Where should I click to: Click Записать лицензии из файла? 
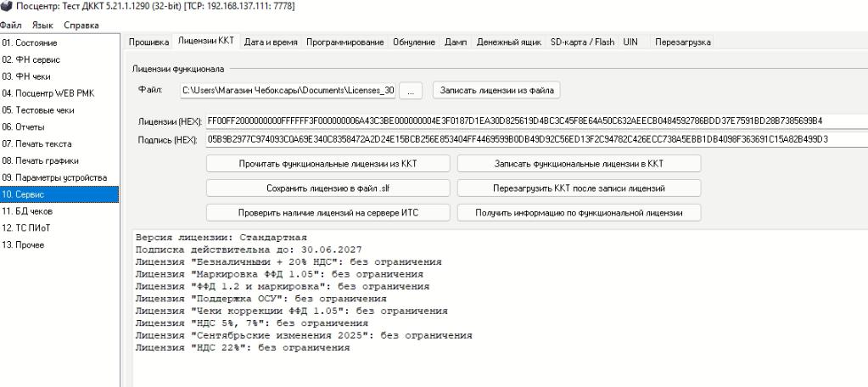coord(496,90)
